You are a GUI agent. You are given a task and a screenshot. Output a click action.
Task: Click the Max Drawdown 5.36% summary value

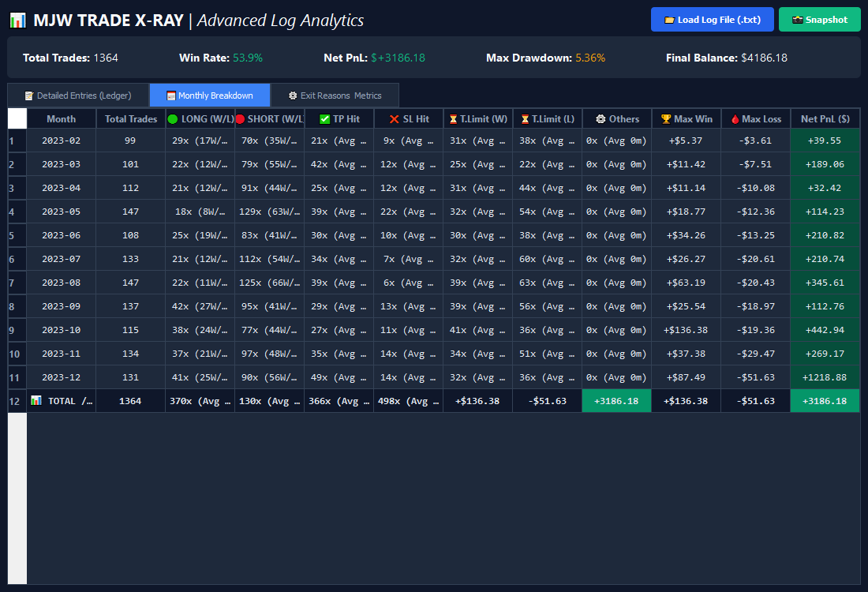point(590,58)
